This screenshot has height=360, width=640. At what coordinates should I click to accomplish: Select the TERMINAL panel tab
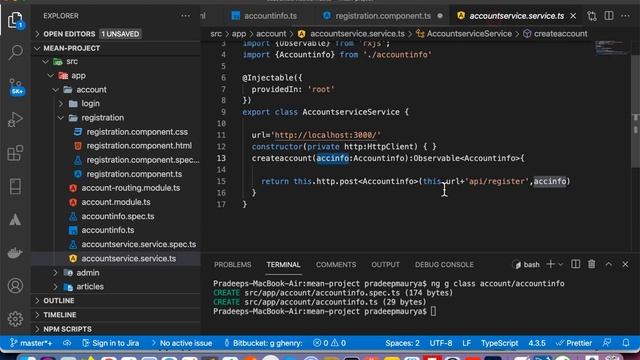click(x=283, y=264)
